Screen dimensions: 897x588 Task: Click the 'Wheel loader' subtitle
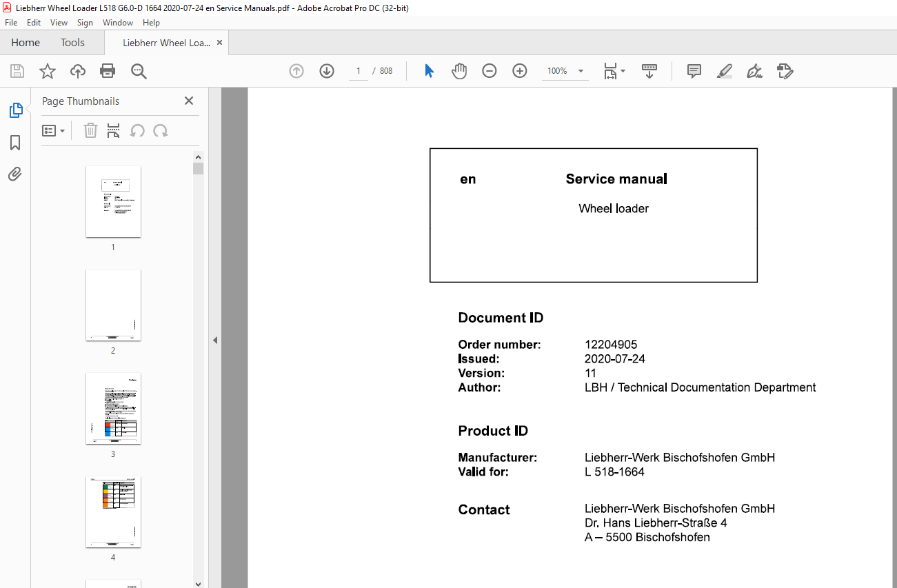pos(614,208)
